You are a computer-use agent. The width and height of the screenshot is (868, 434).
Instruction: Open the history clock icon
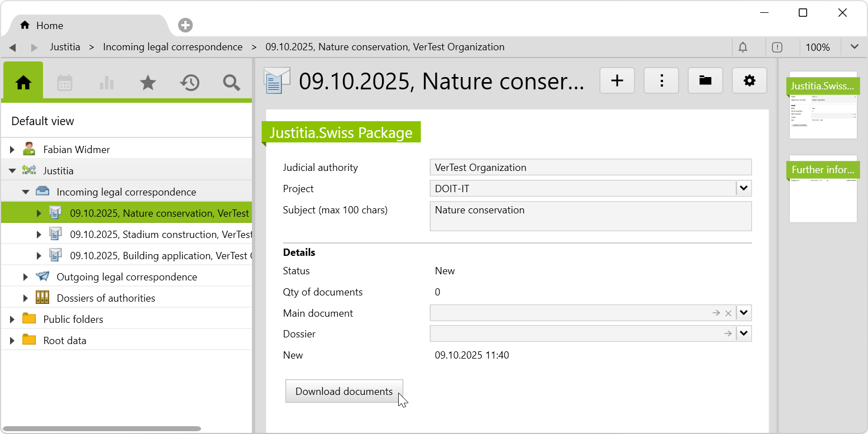coord(189,83)
